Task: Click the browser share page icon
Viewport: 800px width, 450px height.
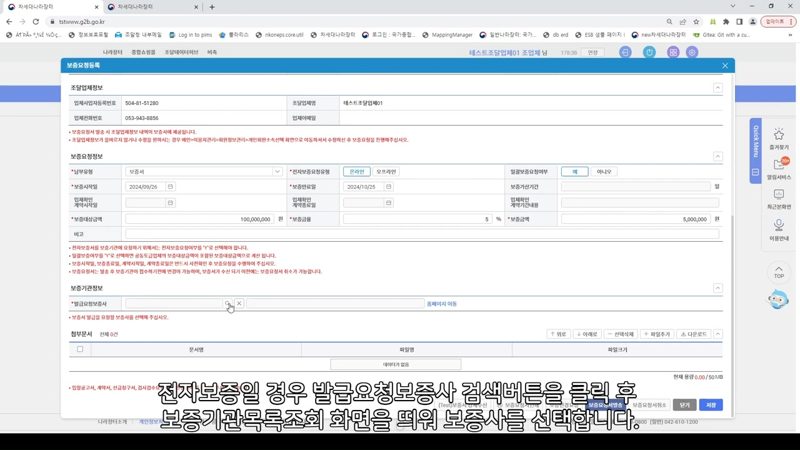Action: click(x=683, y=21)
